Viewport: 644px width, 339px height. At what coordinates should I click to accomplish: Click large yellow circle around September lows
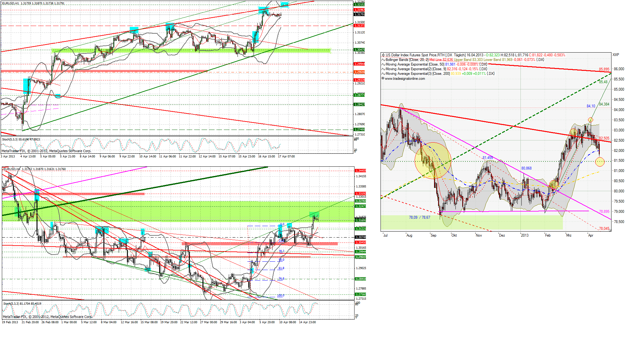click(433, 161)
